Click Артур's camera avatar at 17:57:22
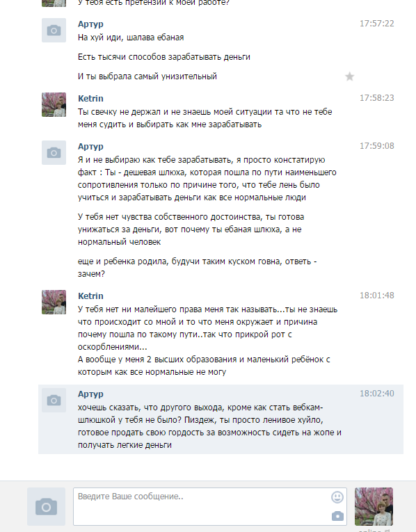The image size is (416, 532). (x=54, y=30)
